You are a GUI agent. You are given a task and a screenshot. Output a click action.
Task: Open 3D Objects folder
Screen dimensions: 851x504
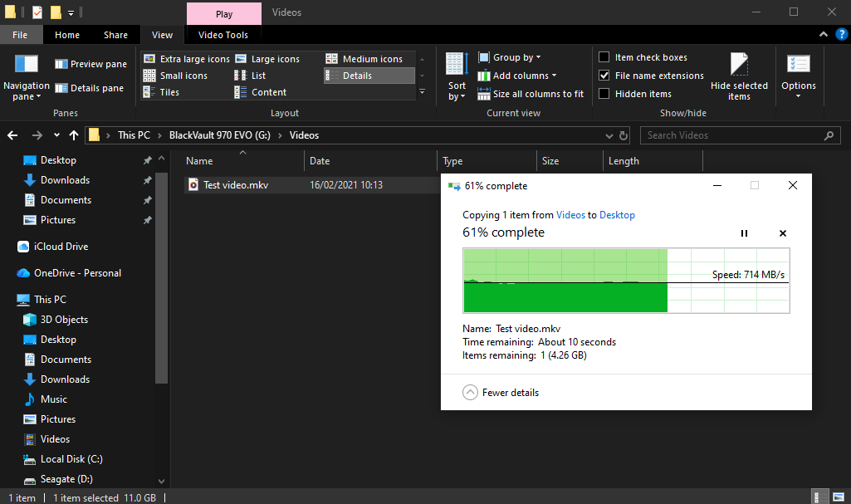tap(64, 320)
